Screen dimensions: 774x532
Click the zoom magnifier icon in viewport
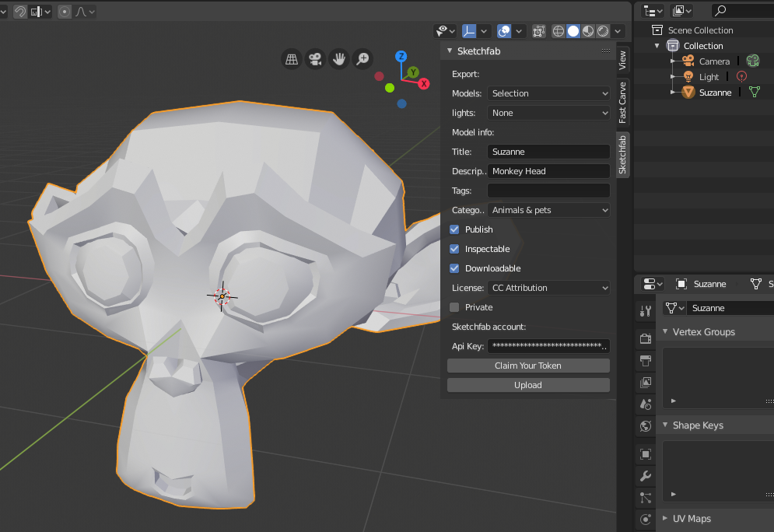[x=362, y=59]
